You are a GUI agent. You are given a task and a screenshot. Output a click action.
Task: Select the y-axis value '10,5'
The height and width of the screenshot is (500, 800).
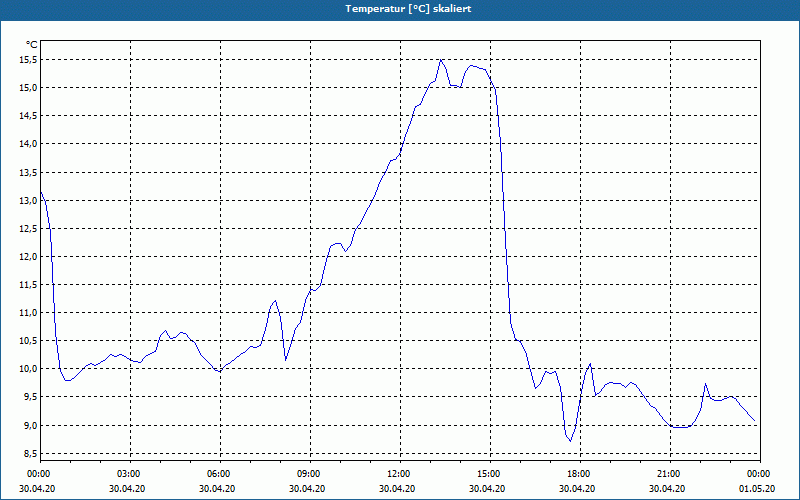[29, 341]
